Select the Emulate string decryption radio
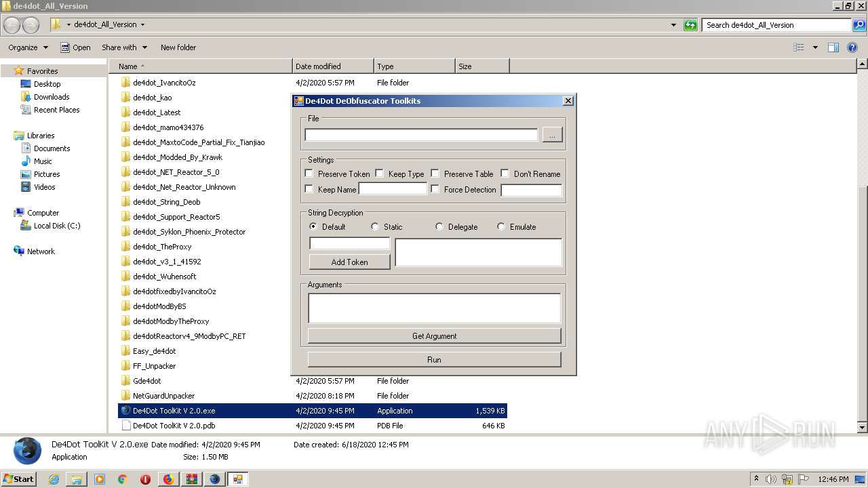 point(501,226)
